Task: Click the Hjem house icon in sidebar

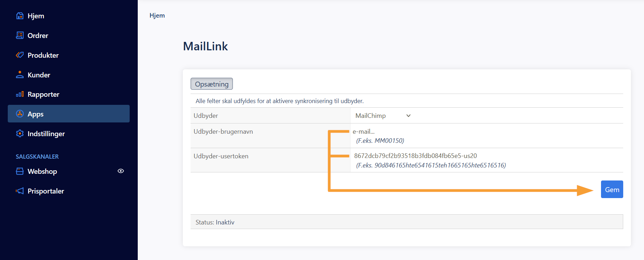Action: 20,16
